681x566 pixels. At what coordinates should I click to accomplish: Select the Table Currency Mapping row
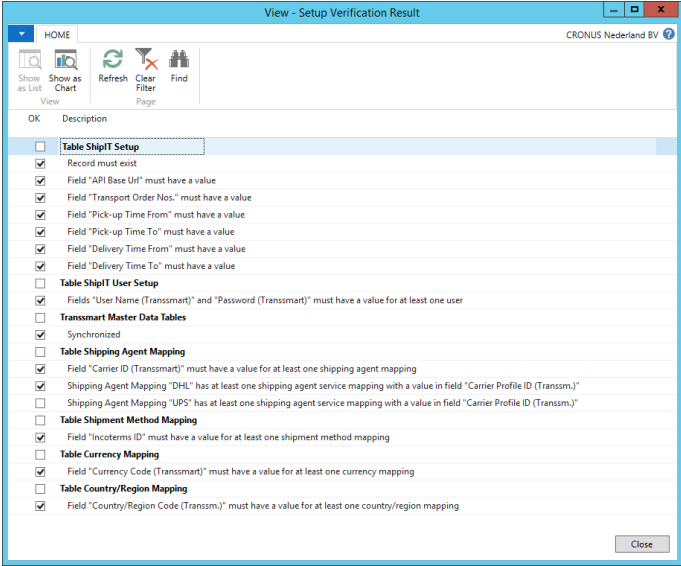pos(110,454)
